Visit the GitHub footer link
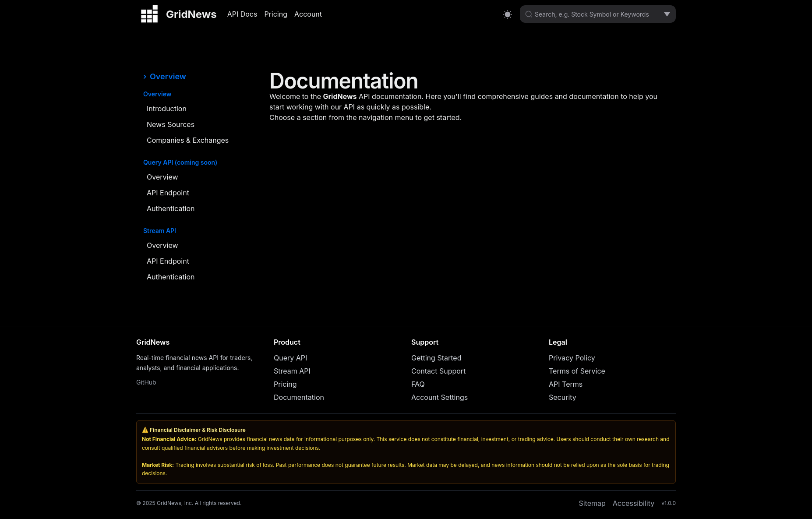The image size is (812, 519). (146, 382)
